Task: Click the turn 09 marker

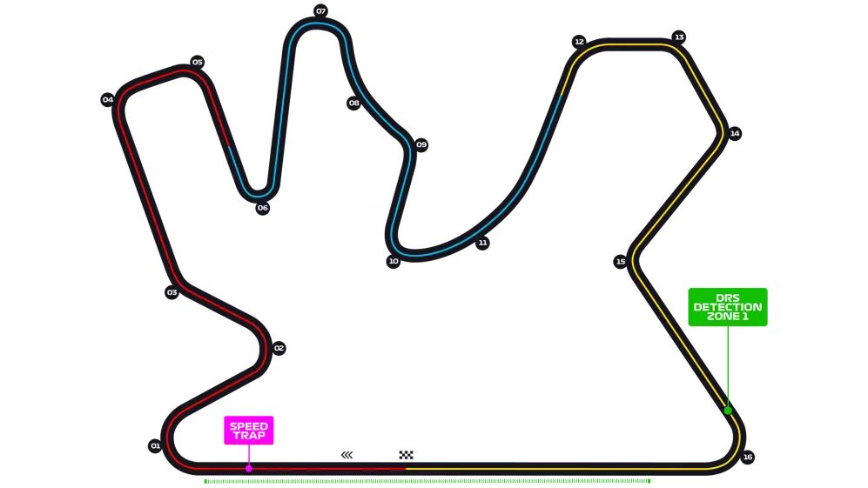Action: pyautogui.click(x=421, y=145)
